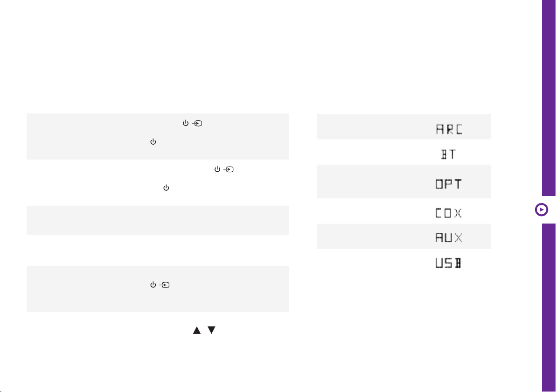Click the down triangle arrow icon
The height and width of the screenshot is (392, 556).
coord(211,330)
